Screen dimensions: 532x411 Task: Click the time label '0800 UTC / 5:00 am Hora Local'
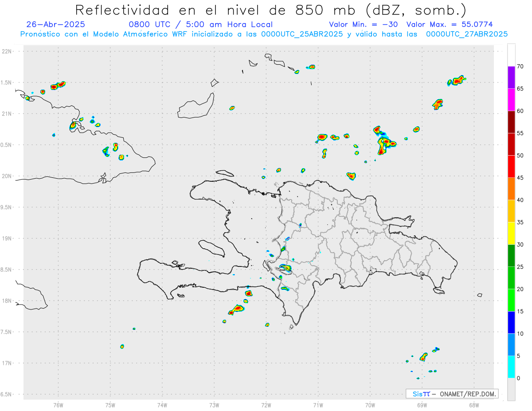[x=200, y=24]
